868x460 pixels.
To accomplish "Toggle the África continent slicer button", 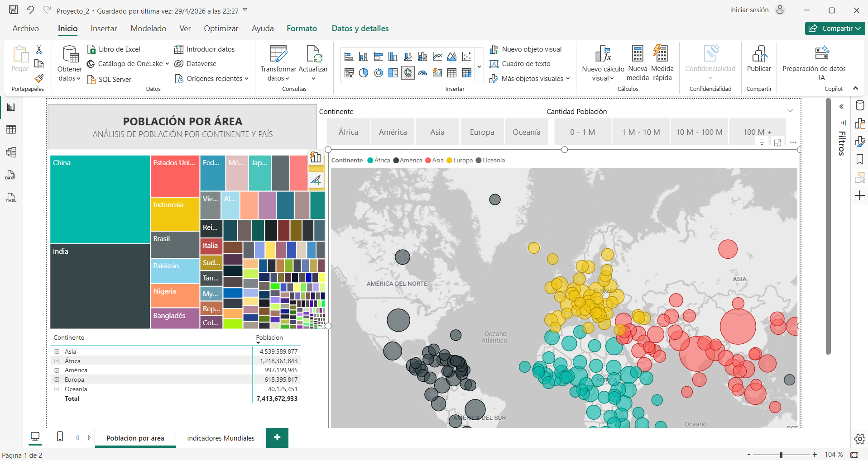I will tap(348, 132).
